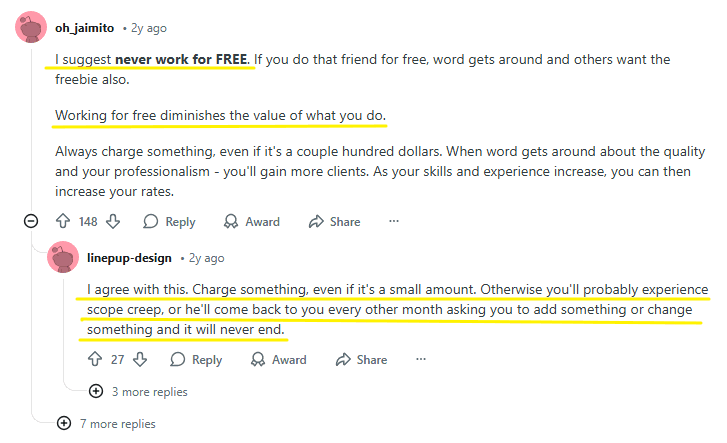
Task: Open oh_jaimito's user profile link
Action: 86,27
